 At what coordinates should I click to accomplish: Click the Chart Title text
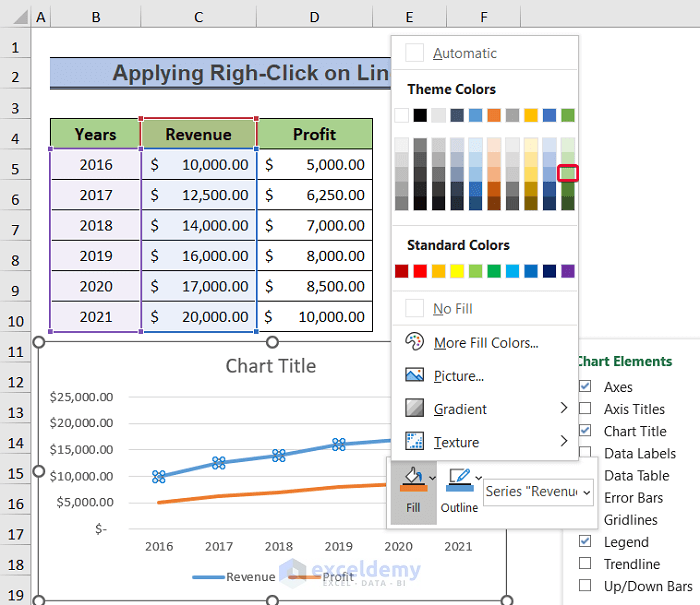coord(271,366)
